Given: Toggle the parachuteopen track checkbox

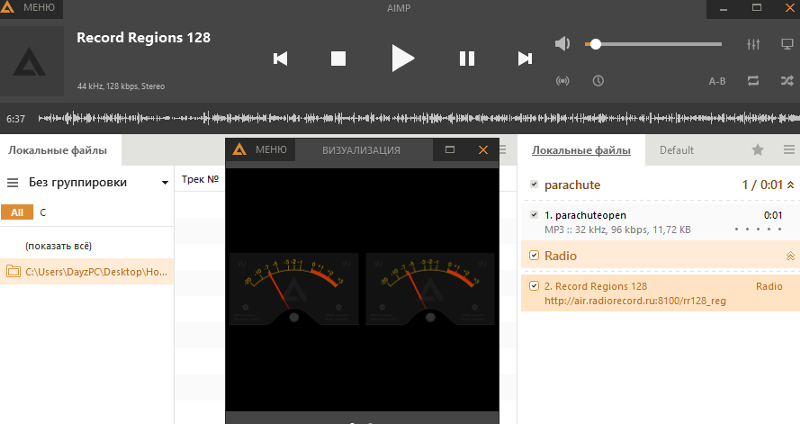Looking at the screenshot, I should [534, 215].
